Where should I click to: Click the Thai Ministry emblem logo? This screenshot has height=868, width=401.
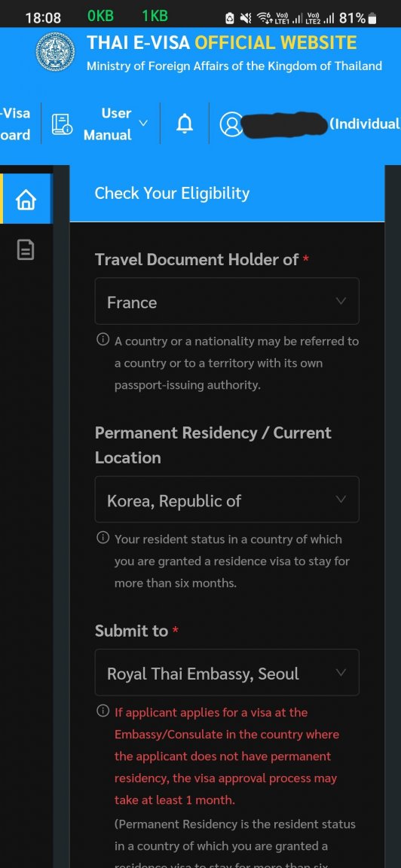pos(55,51)
